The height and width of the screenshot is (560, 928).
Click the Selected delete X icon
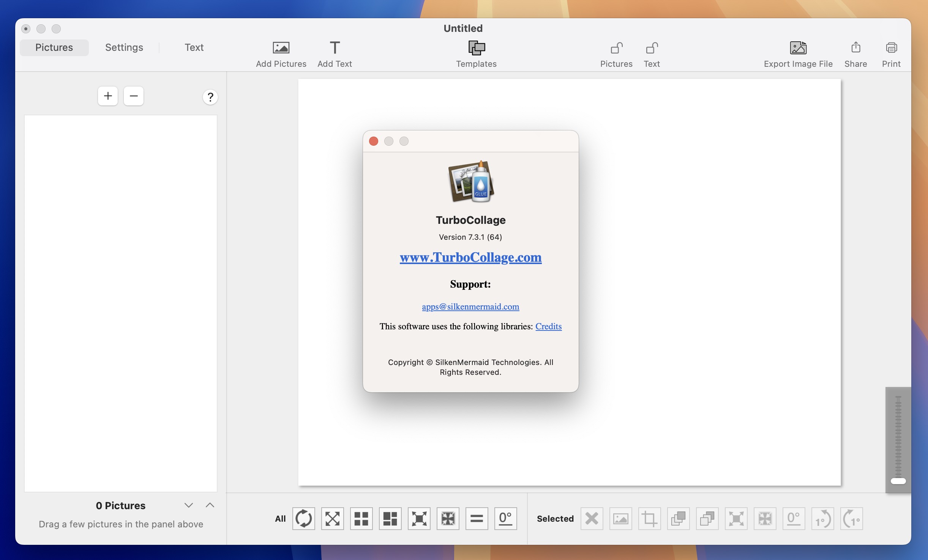[x=592, y=518]
